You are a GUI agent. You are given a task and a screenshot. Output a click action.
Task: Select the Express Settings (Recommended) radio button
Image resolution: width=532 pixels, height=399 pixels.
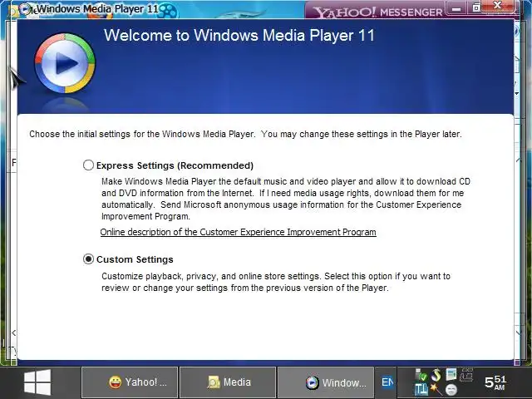point(88,165)
